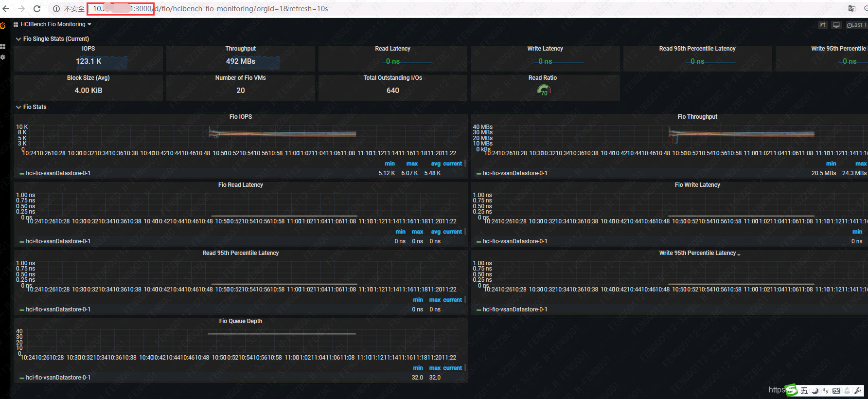
Task: Click the Fio Write Latency graph title
Action: coord(697,185)
